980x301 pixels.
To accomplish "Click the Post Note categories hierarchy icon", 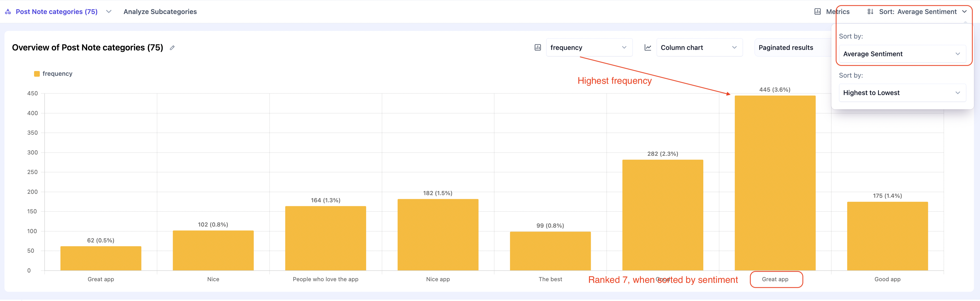I will [x=8, y=12].
